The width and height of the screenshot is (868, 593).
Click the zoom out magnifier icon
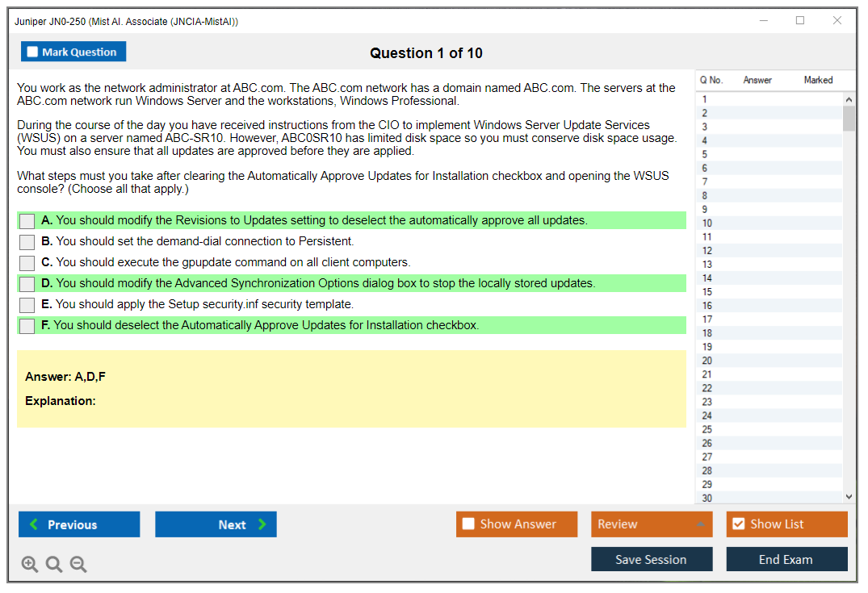[x=78, y=565]
